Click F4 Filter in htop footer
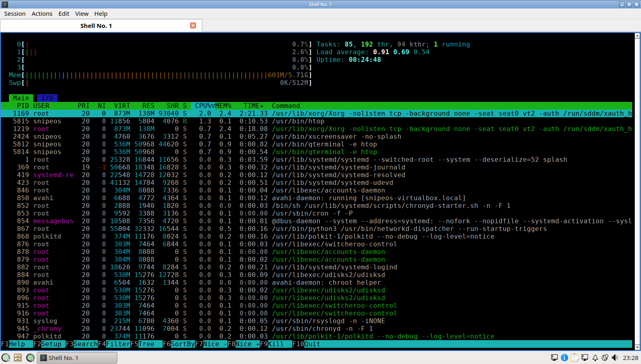 [114, 344]
